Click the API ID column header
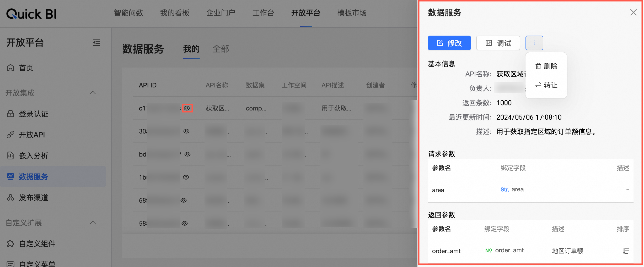 point(148,85)
